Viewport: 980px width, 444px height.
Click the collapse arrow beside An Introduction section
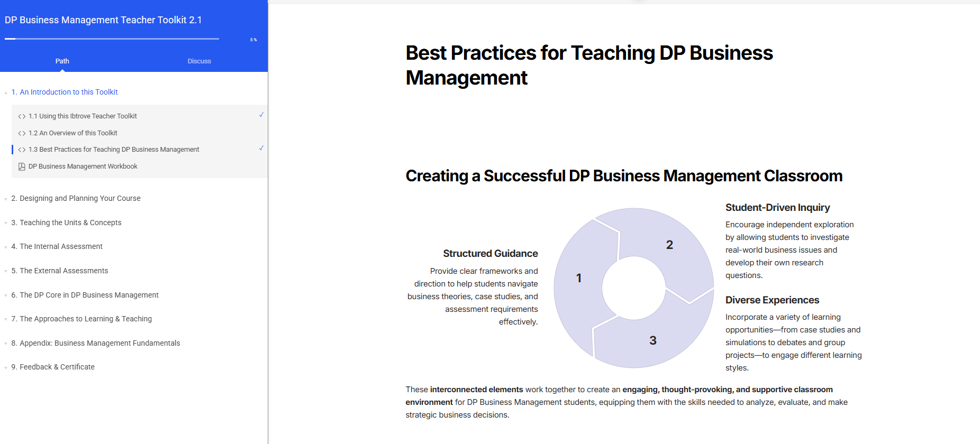[x=6, y=92]
